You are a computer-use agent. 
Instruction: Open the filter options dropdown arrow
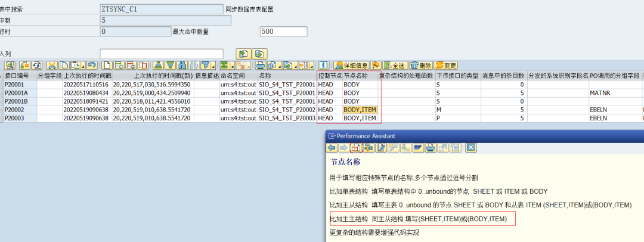(x=213, y=66)
